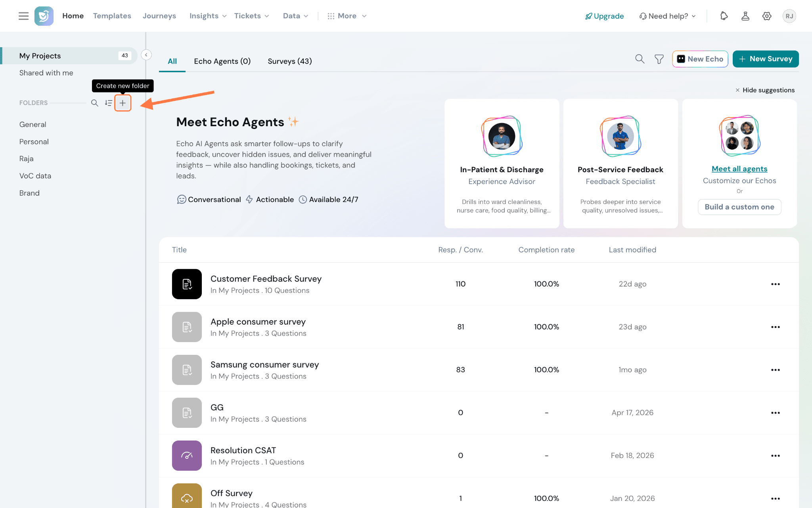Click Resolution CSAT purple gauge icon
812x508 pixels.
click(187, 455)
